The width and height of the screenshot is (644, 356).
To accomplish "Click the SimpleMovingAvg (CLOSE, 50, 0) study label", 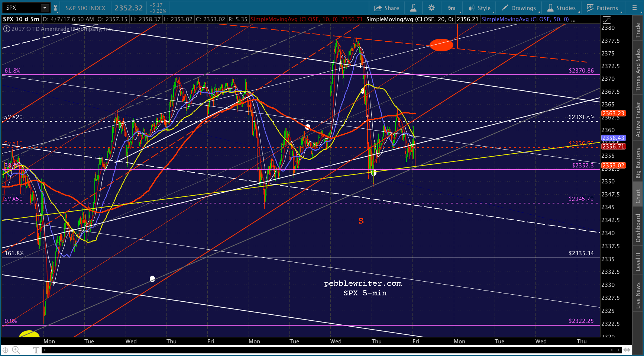I will (525, 19).
